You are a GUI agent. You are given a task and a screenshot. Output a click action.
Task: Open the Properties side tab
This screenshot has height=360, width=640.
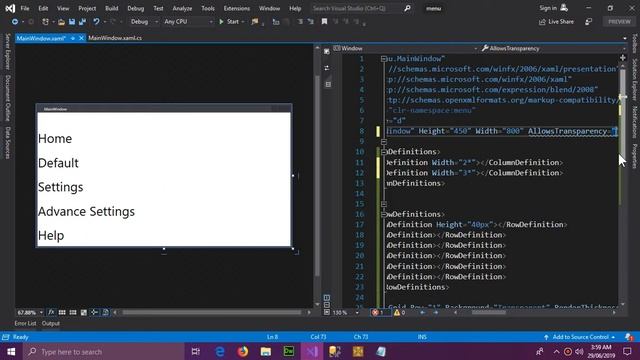pos(635,156)
